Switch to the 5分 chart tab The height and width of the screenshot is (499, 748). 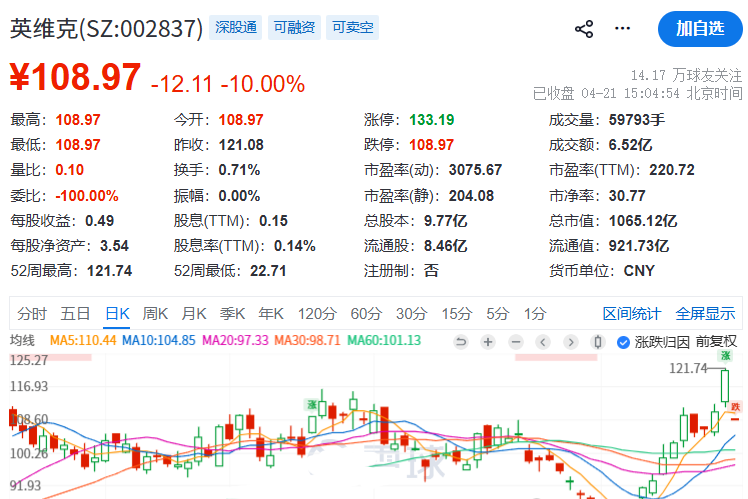(498, 314)
